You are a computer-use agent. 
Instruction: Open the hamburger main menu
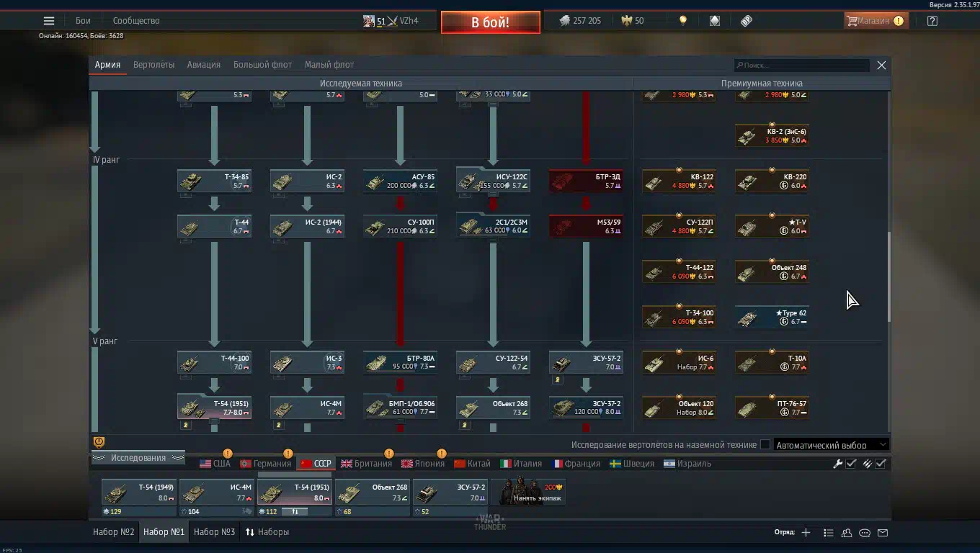(48, 21)
